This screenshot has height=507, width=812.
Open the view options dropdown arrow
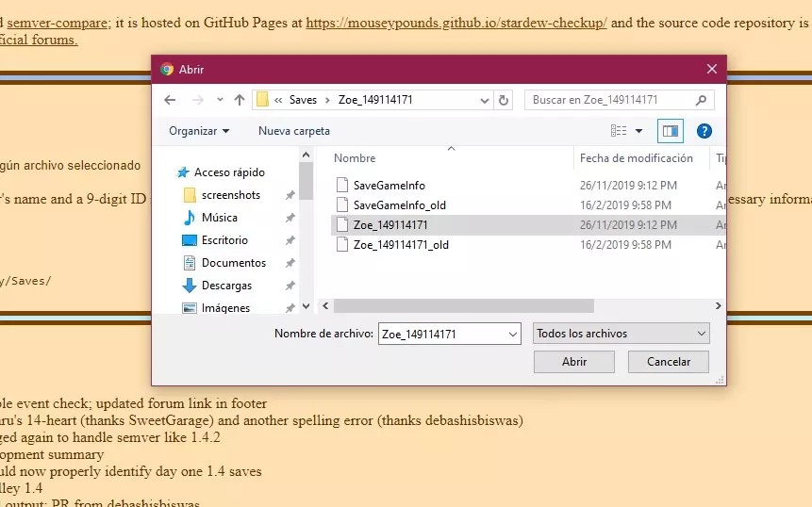639,131
